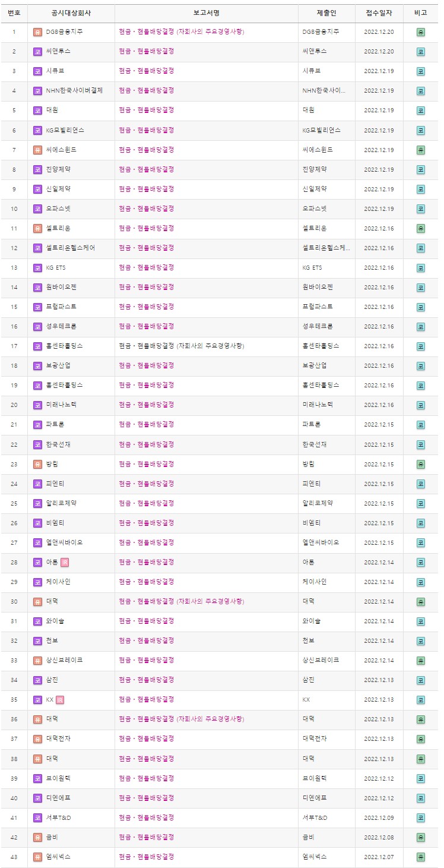Screen dimensions: 444x868
Task: Open 디엔에프 company link in company column
Action: tap(58, 798)
